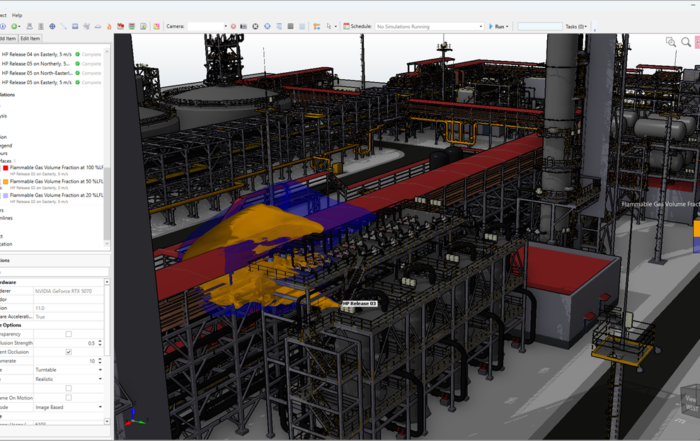Click the red chart icon beside the flame

coord(121,26)
